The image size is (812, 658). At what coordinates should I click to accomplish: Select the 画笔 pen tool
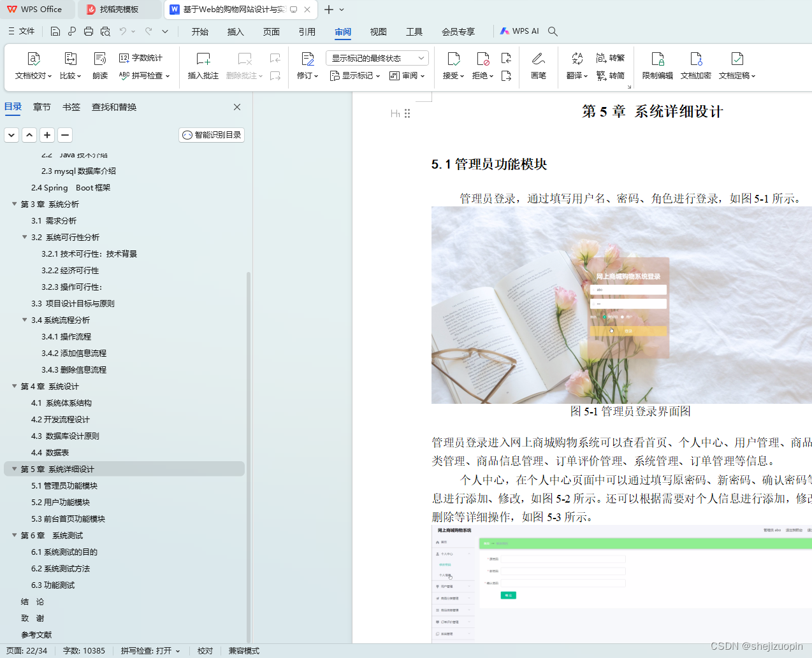[539, 66]
